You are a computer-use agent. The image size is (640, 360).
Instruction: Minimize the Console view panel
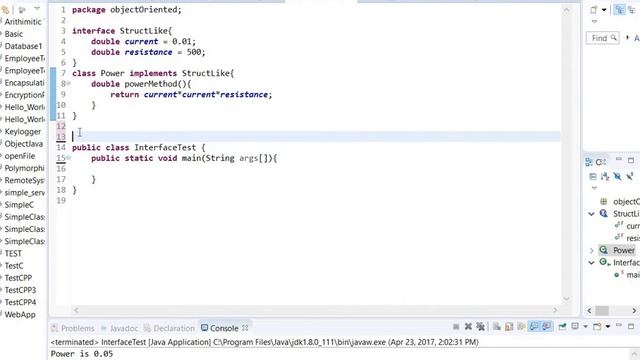(x=619, y=326)
